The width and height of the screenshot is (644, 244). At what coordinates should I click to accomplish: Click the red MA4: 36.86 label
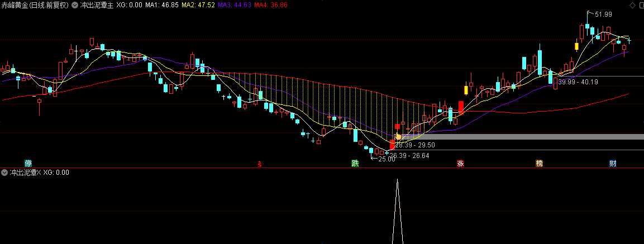tap(271, 6)
